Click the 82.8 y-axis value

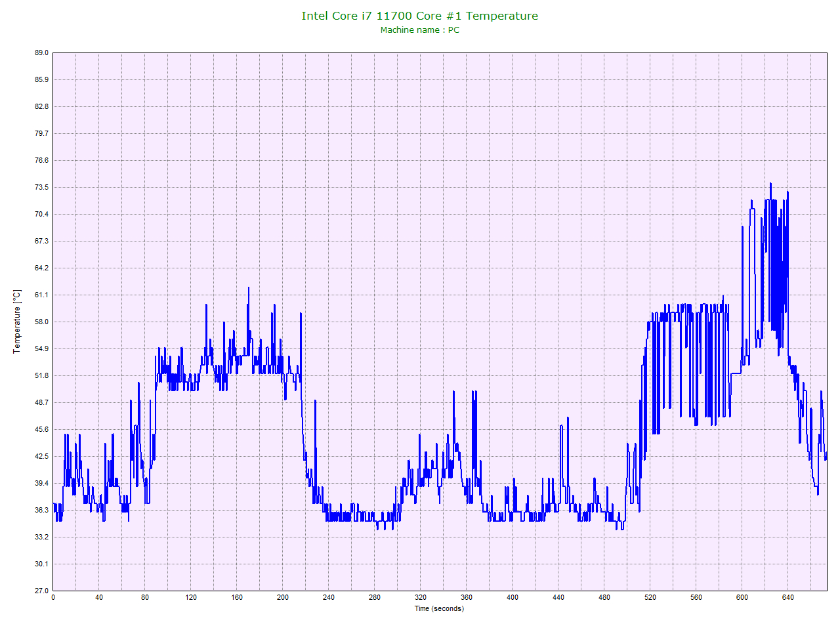coord(41,106)
